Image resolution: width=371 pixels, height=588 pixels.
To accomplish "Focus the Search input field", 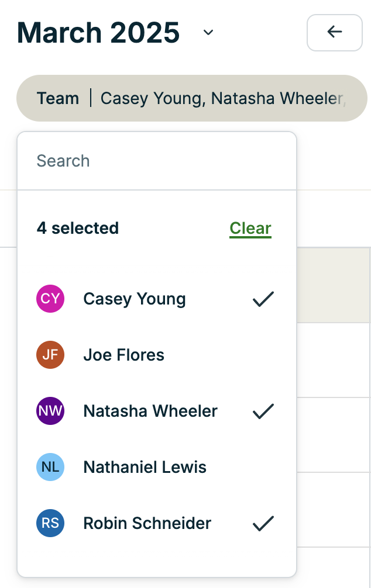I will tap(157, 161).
